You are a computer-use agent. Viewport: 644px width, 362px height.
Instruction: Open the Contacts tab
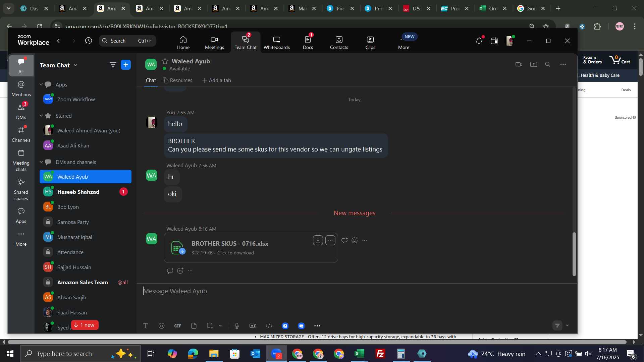coord(339,43)
